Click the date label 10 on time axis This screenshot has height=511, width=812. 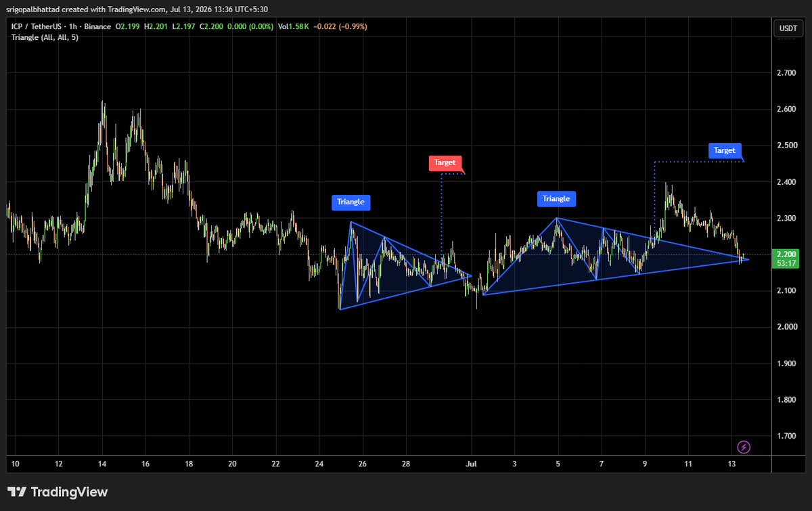tap(15, 464)
